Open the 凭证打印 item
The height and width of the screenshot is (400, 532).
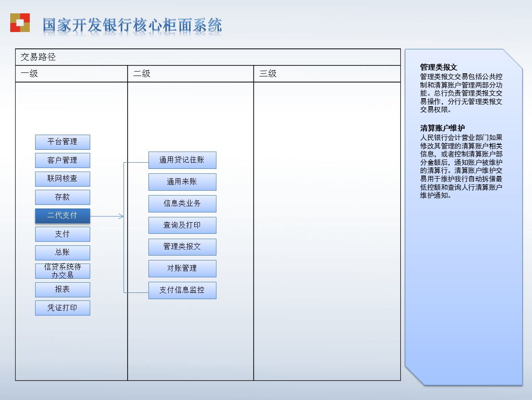(62, 308)
